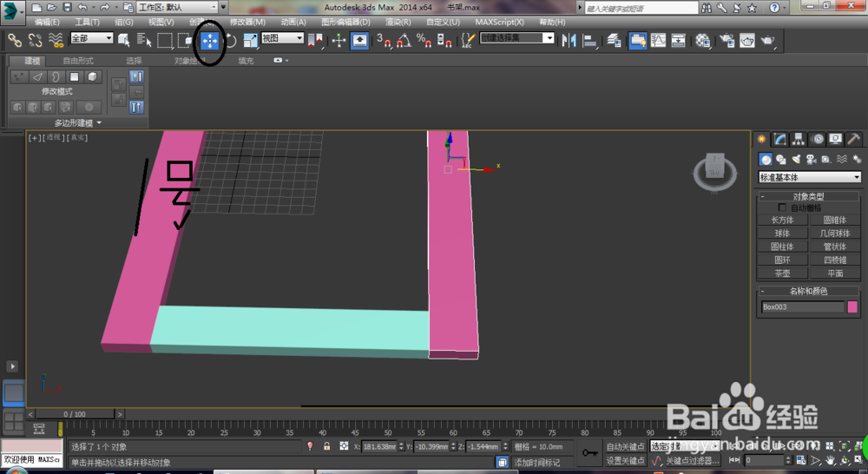868x474 pixels.
Task: Enable the 自动栅格 checkbox
Action: click(x=782, y=207)
